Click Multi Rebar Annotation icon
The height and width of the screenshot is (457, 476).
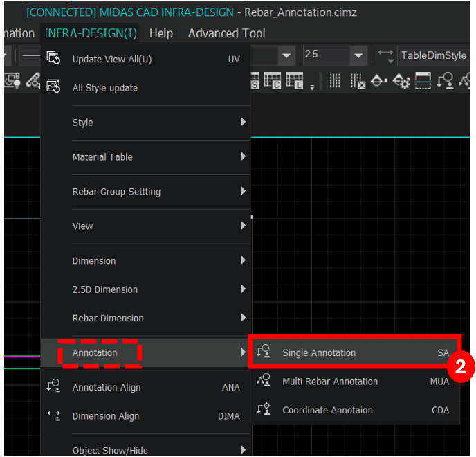pos(263,380)
